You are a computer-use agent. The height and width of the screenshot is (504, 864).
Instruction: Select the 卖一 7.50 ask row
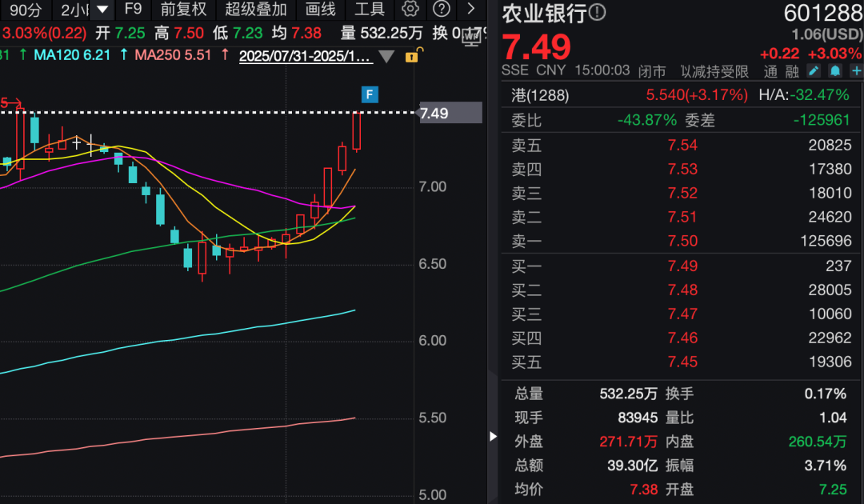pos(681,241)
